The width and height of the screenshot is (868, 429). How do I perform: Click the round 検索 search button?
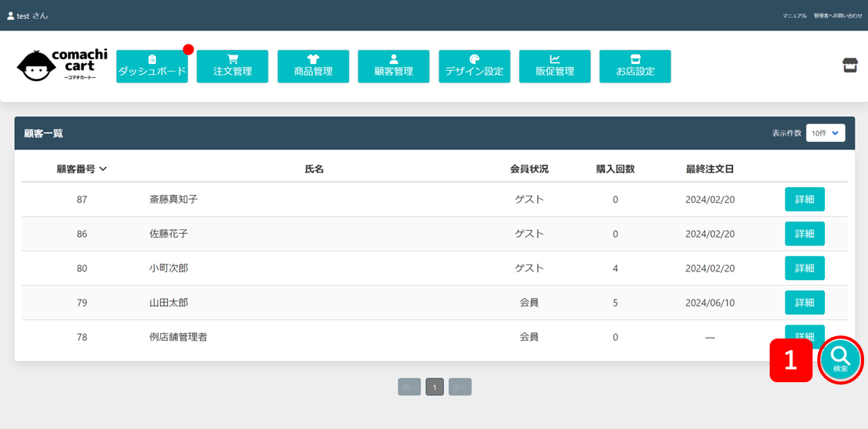pos(841,361)
